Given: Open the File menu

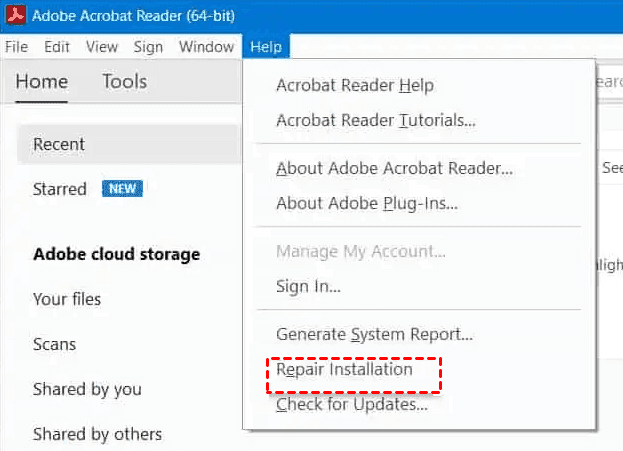Looking at the screenshot, I should (16, 47).
